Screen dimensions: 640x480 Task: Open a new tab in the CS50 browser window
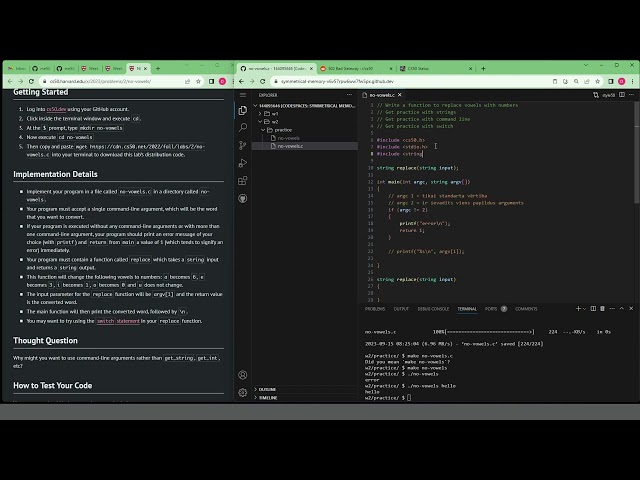158,69
